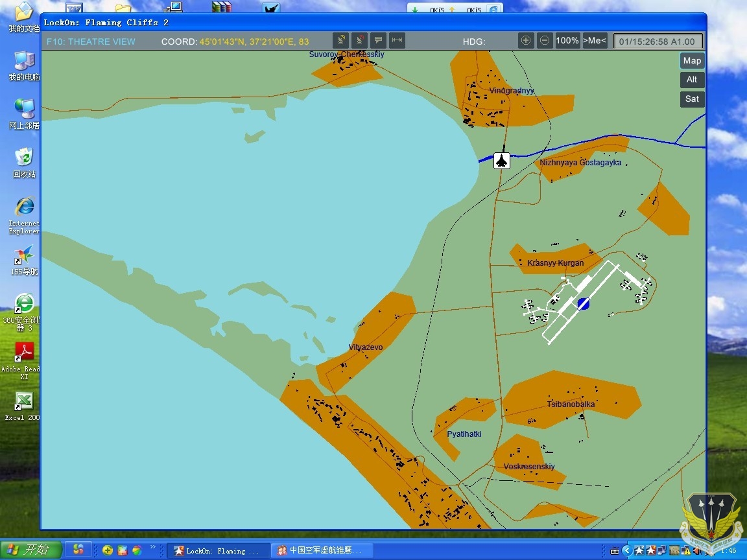Viewport: 747px width, 560px height.
Task: Open the books archive icon in top dock
Action: tap(222, 6)
